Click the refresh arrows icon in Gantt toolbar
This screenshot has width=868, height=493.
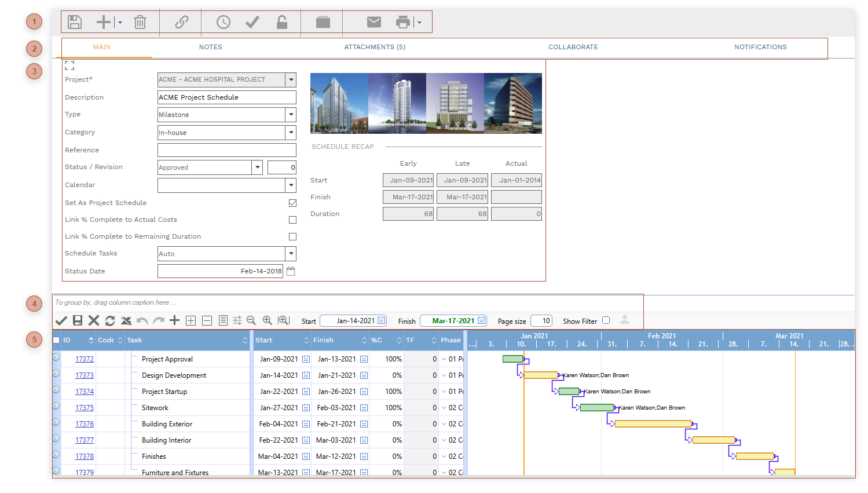point(110,320)
